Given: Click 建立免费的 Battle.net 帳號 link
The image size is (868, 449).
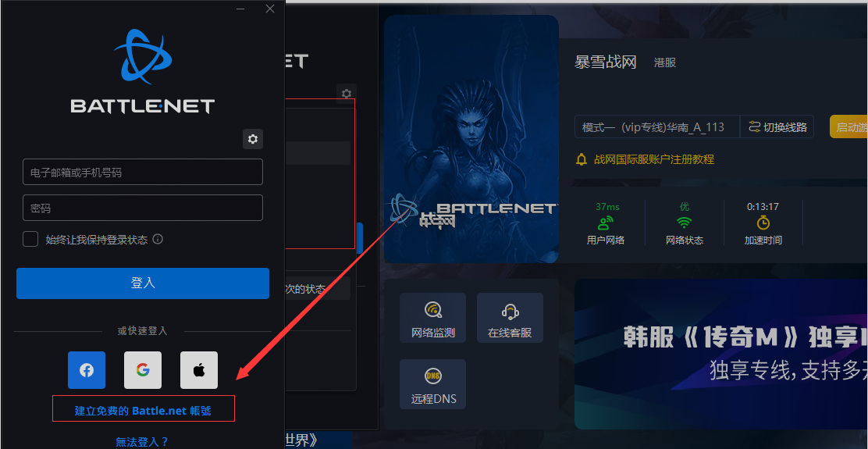Looking at the screenshot, I should (143, 411).
